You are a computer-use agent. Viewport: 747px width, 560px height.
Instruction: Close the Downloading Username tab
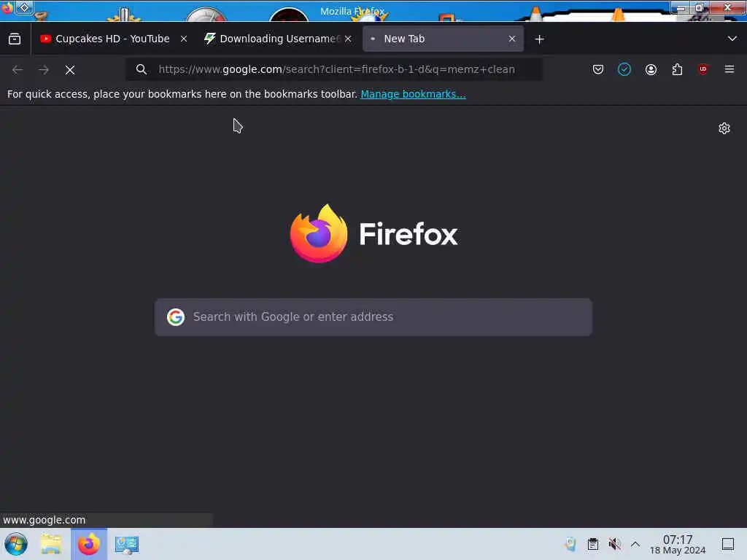(348, 39)
